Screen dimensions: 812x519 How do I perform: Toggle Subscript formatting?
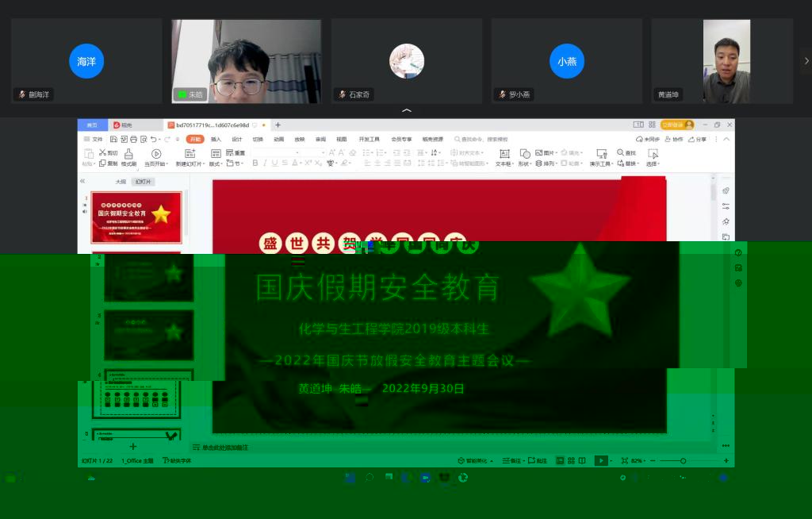pyautogui.click(x=319, y=163)
